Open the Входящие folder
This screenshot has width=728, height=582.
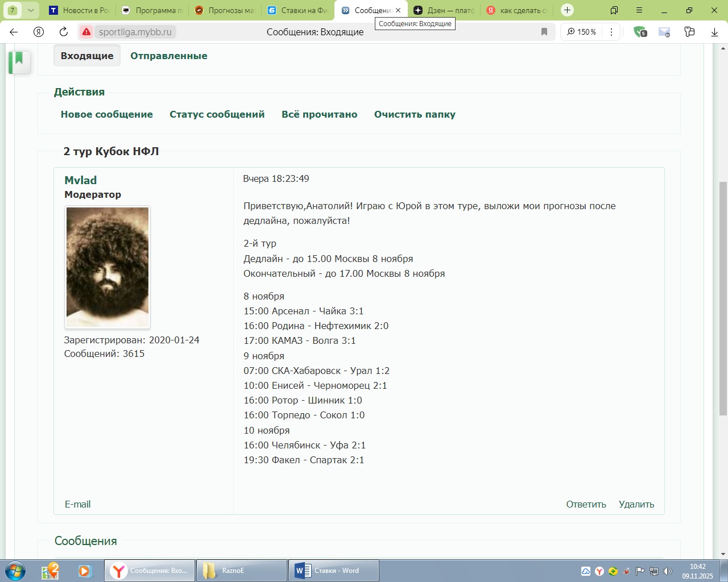[x=87, y=56]
